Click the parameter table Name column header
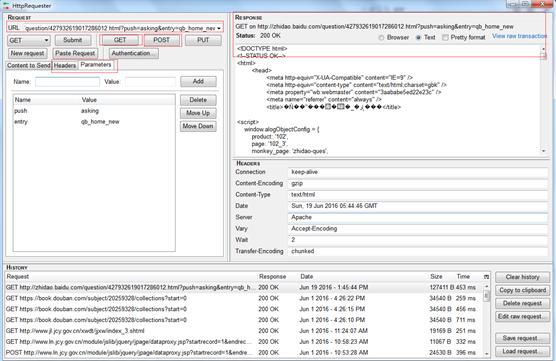Image resolution: width=556 pixels, height=361 pixels. [47, 100]
